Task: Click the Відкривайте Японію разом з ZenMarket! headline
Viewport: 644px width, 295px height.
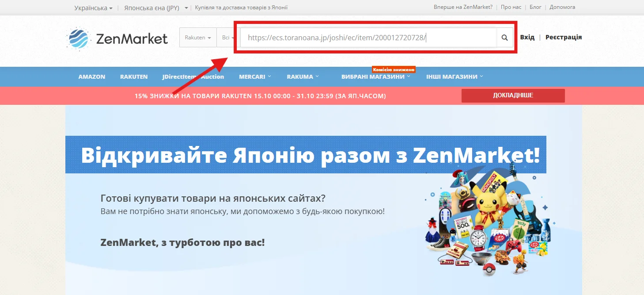Action: (310, 155)
